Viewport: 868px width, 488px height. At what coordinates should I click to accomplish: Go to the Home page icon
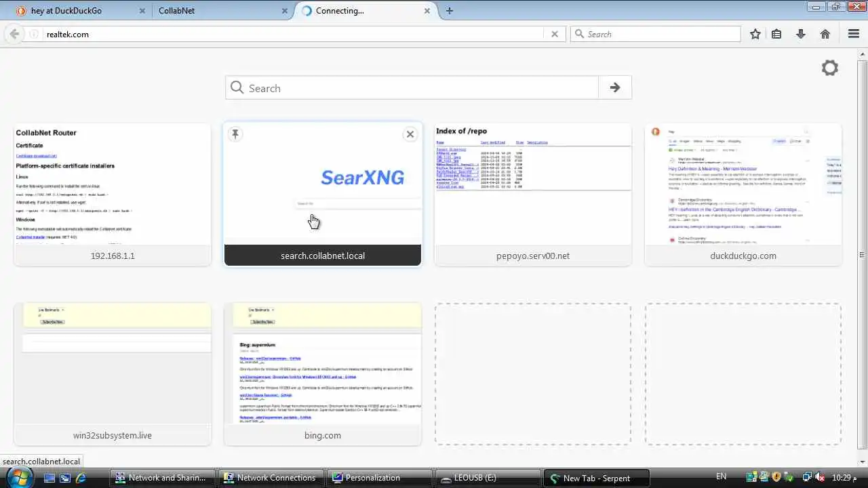[825, 34]
